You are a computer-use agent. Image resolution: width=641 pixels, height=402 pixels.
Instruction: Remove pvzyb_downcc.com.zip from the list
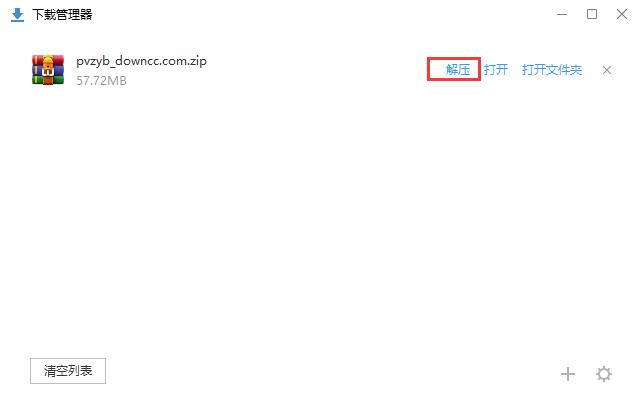[607, 70]
